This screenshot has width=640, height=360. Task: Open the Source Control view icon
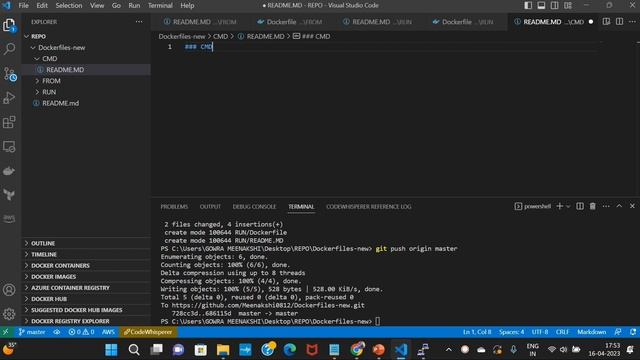pos(9,74)
